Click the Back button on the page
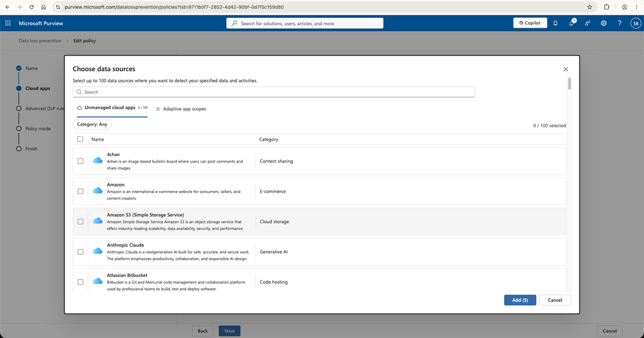Screen dimensions: 644x338 [x=202, y=331]
